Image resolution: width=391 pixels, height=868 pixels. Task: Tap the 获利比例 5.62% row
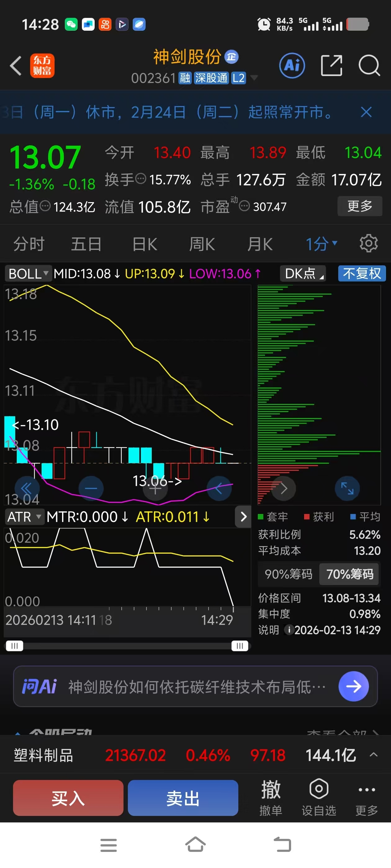[x=319, y=534]
